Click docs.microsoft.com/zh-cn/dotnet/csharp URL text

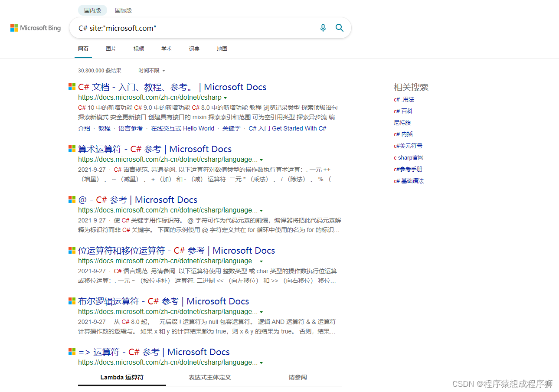(150, 98)
